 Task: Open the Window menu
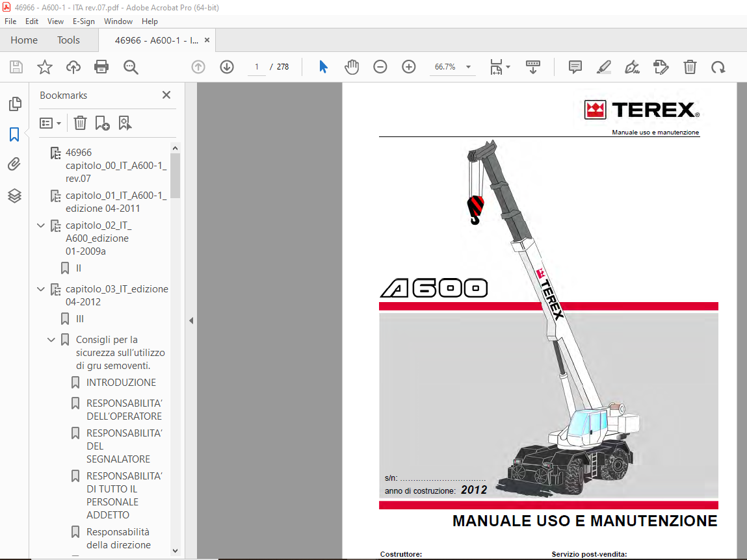[x=118, y=21]
